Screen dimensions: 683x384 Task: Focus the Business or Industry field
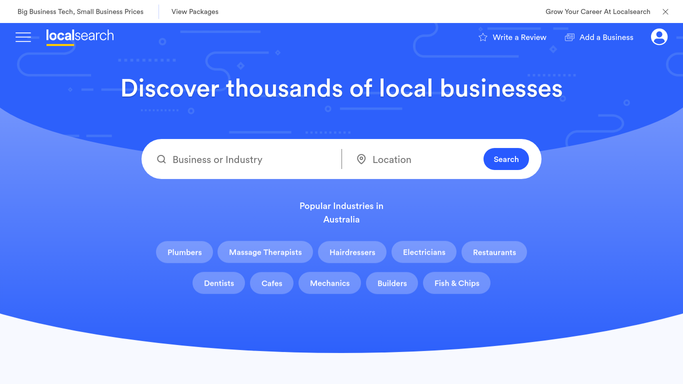[249, 159]
